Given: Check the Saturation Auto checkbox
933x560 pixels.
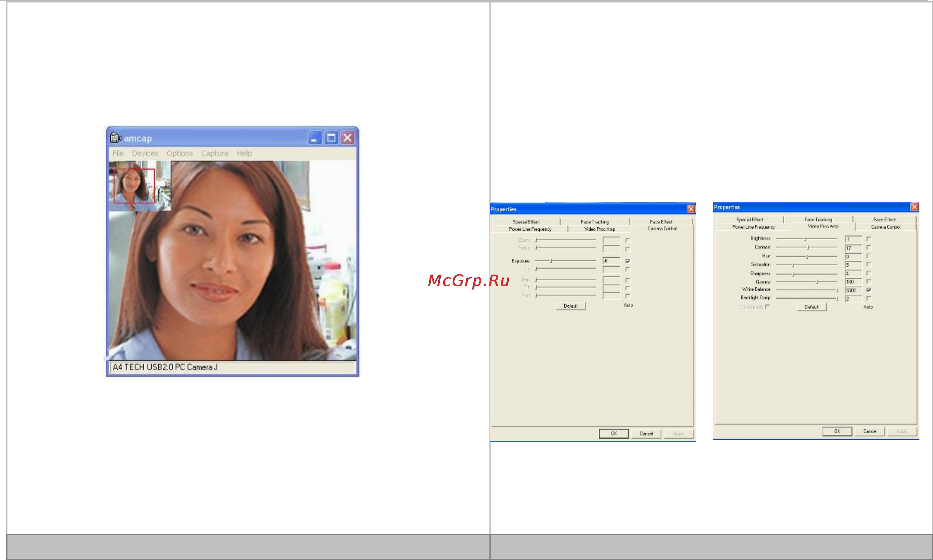Looking at the screenshot, I should [x=869, y=264].
